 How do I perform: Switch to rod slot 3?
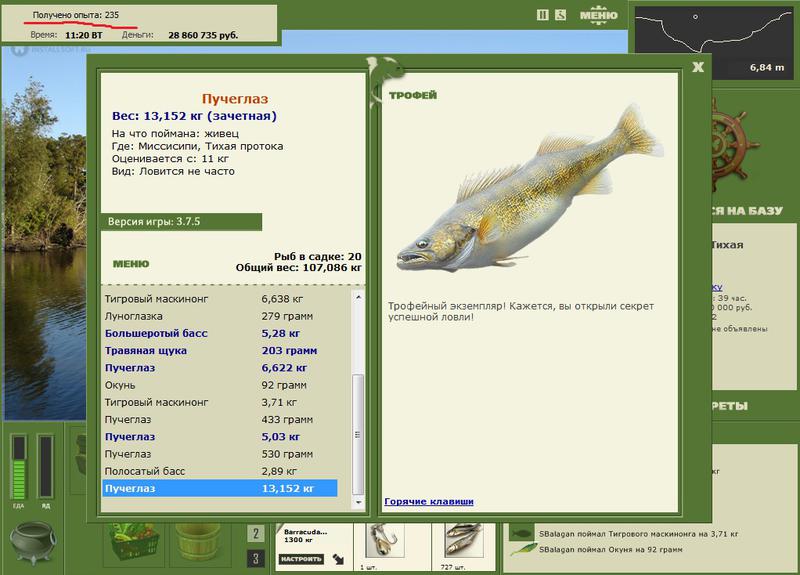(256, 558)
